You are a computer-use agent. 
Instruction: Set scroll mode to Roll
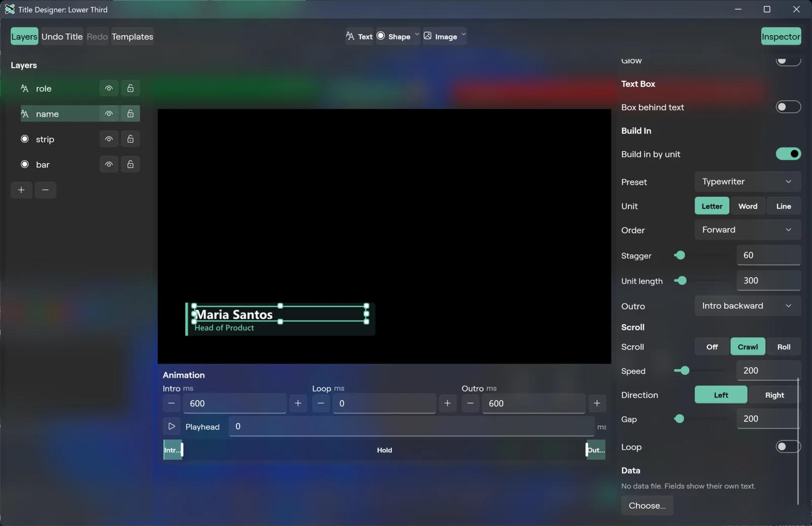(x=784, y=347)
